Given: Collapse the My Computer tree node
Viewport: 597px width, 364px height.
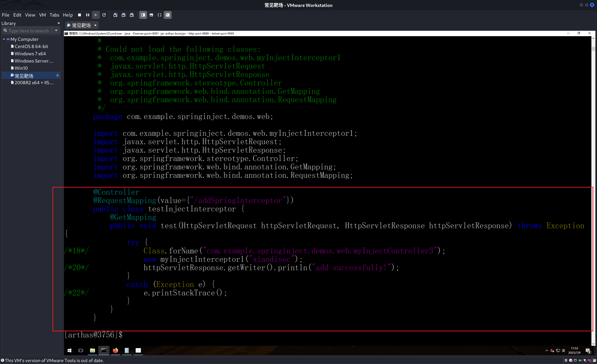Looking at the screenshot, I should point(4,39).
